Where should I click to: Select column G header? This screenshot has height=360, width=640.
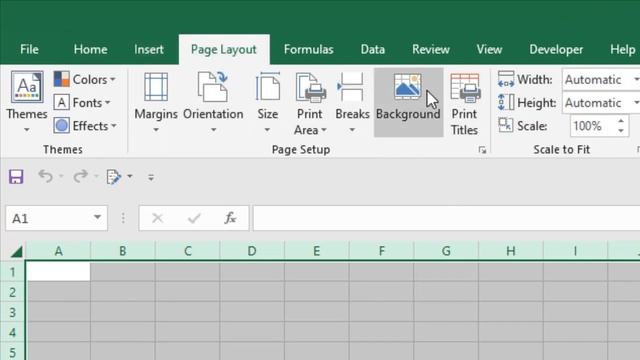click(446, 251)
